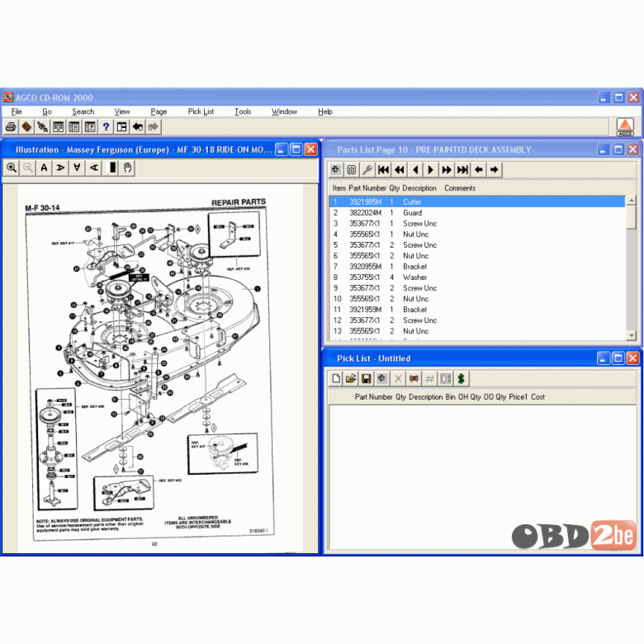Click fast-forward double arrow in Parts List
Image resolution: width=644 pixels, height=644 pixels.
(447, 169)
